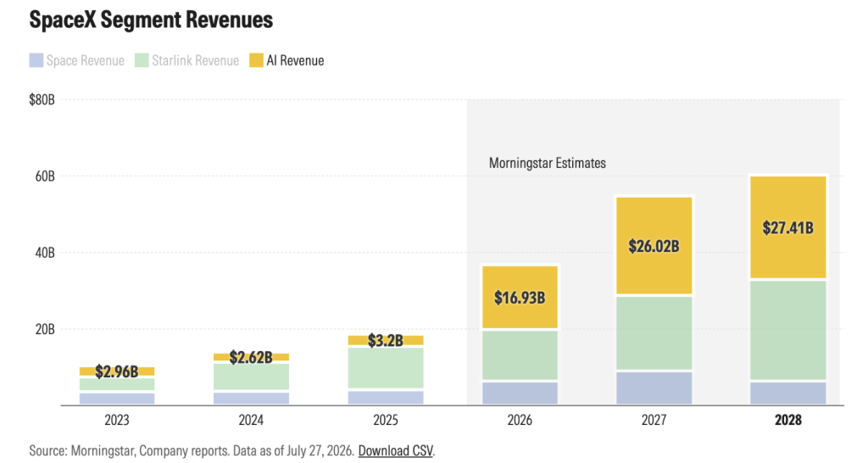Screen dimensions: 868x463
Task: Click the 2027 x-axis label
Action: coord(654,420)
